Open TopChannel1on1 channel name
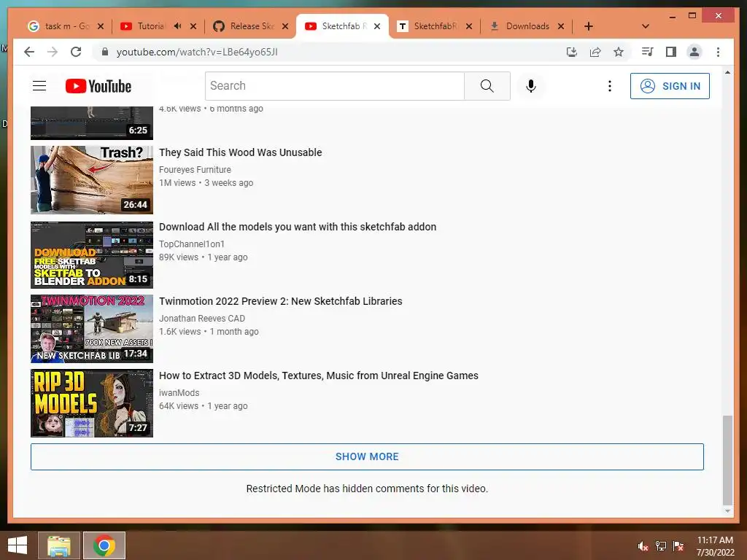 point(192,244)
